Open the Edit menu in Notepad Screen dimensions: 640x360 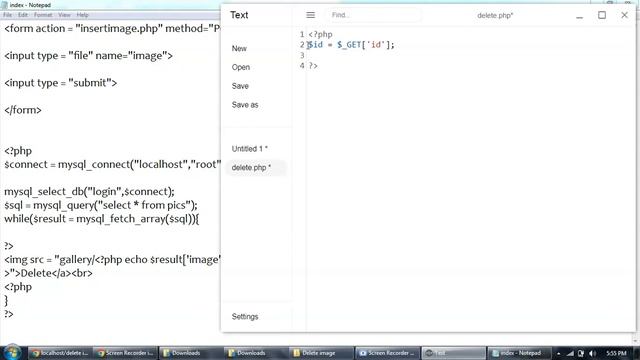tap(23, 15)
